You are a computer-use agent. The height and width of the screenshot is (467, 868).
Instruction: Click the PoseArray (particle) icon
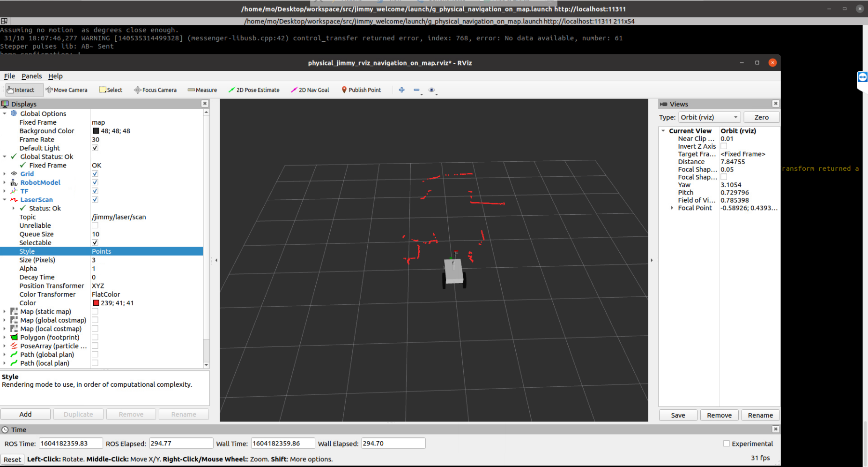point(14,346)
